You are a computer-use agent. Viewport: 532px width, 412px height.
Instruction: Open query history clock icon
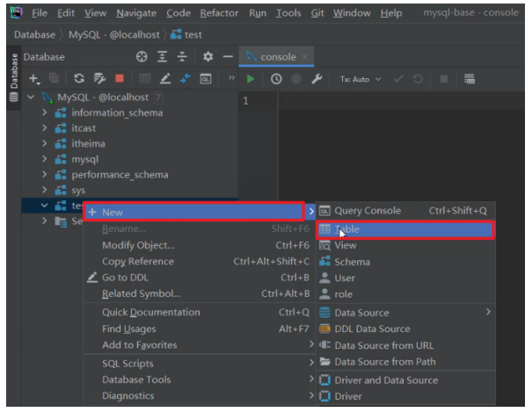coord(276,79)
